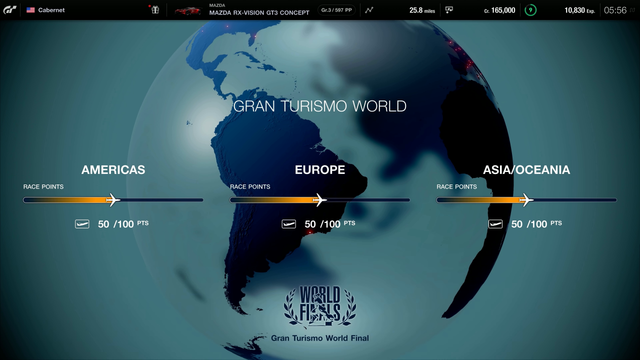Click the green collector level circle icon
Image resolution: width=640 pixels, height=360 pixels.
pos(531,10)
